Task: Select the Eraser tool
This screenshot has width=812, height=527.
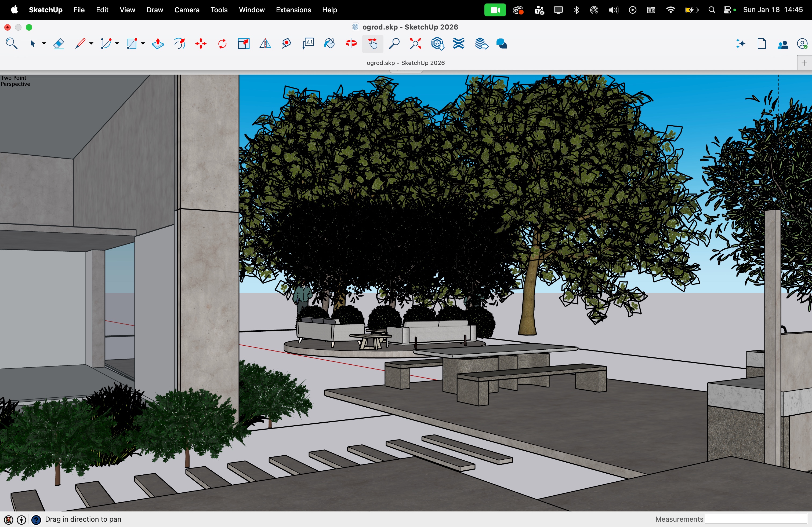Action: pos(59,44)
